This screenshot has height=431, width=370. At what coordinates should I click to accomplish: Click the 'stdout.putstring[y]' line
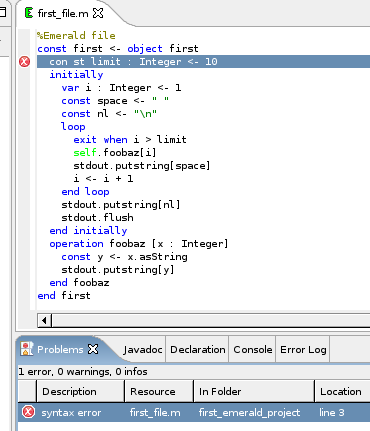[x=118, y=270]
